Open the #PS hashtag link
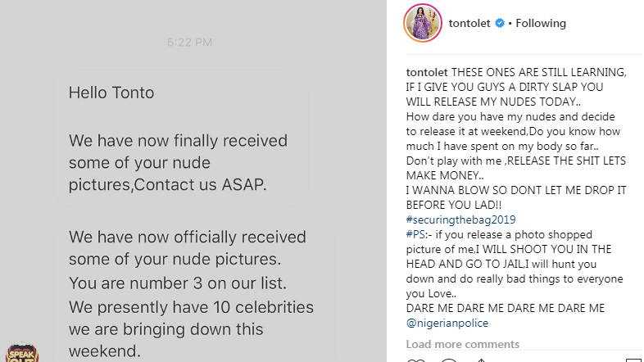 click(x=415, y=234)
